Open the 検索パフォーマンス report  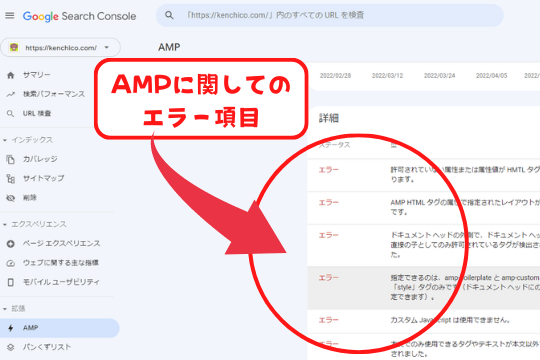tap(54, 94)
